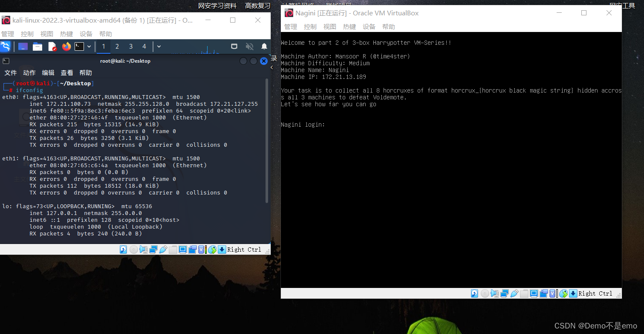Switch to Kali workspace 1

pos(104,46)
